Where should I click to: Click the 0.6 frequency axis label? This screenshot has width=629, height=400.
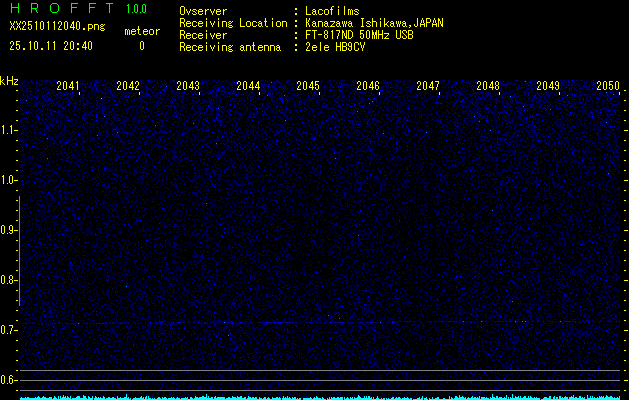(9, 380)
